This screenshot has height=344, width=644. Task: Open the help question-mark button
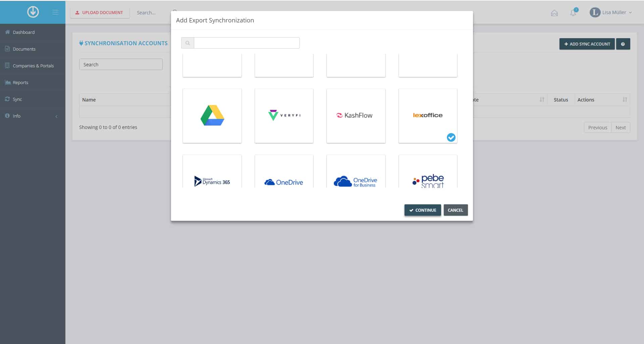point(623,44)
